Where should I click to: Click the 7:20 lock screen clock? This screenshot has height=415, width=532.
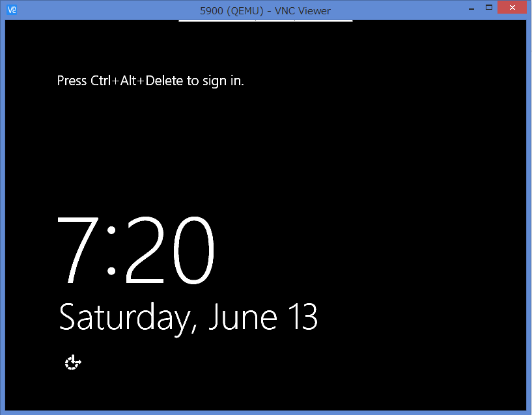(x=135, y=250)
